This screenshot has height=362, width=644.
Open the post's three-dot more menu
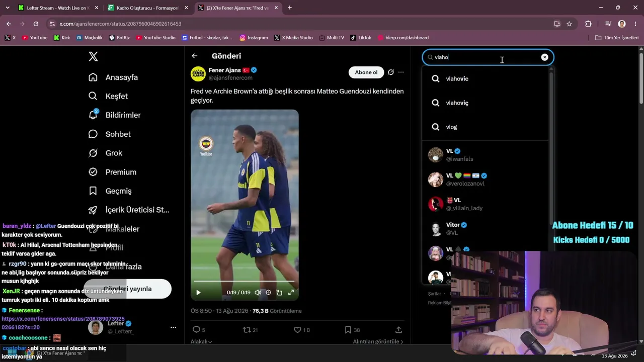click(401, 72)
